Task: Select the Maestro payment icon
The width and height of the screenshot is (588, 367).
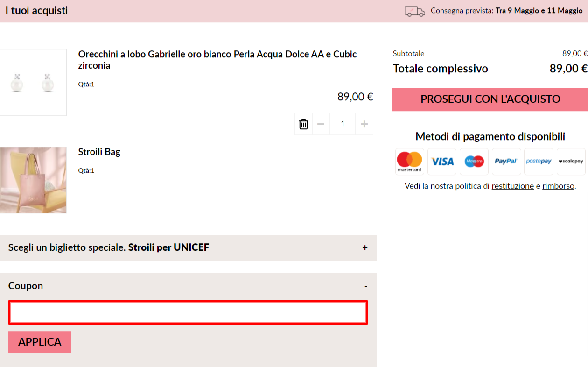Action: pos(474,162)
